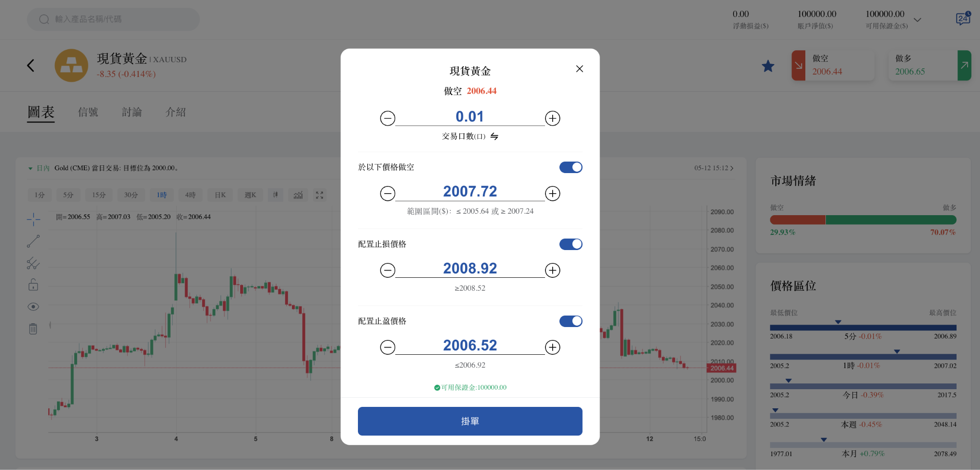Open the 討論 tab
Viewport: 980px width, 470px height.
point(132,112)
